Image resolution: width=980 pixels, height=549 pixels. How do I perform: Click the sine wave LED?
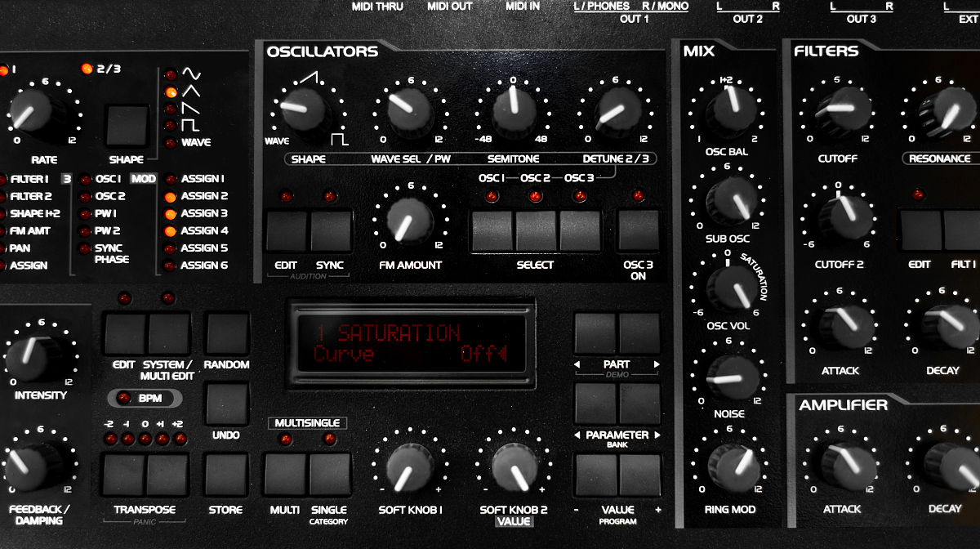[x=171, y=75]
